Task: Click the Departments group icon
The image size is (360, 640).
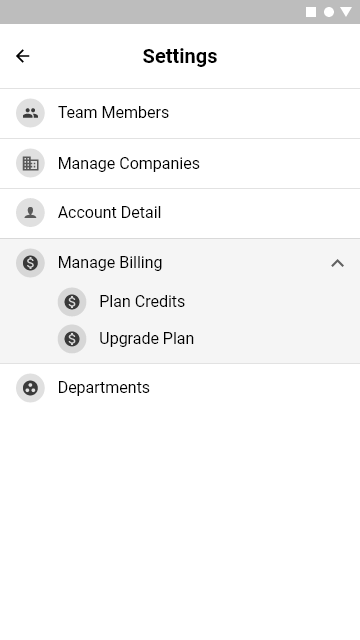Action: pos(30,388)
